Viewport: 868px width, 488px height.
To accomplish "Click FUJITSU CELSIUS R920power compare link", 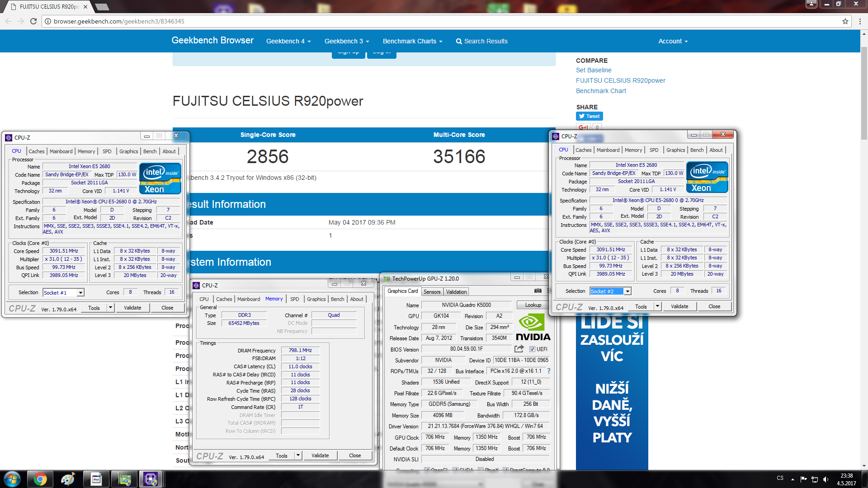I will tap(620, 80).
